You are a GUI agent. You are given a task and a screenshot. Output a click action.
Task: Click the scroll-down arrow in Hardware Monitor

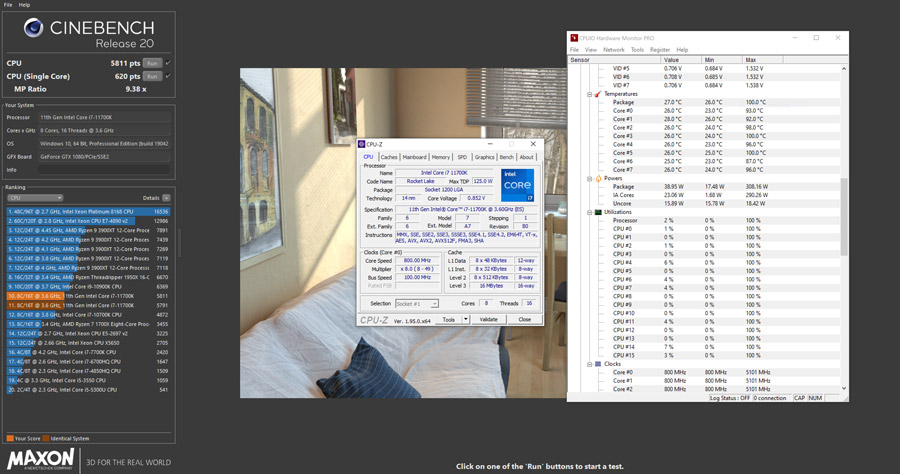844,388
